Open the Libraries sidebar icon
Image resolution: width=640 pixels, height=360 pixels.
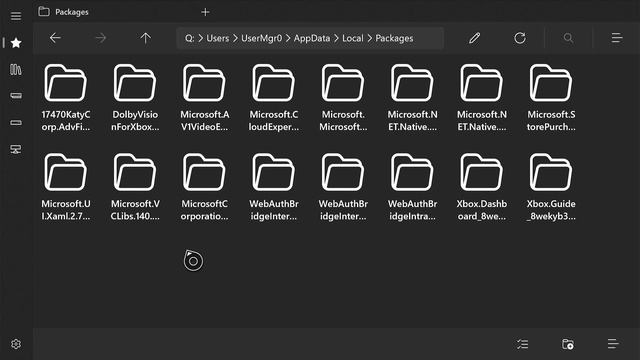coord(16,69)
